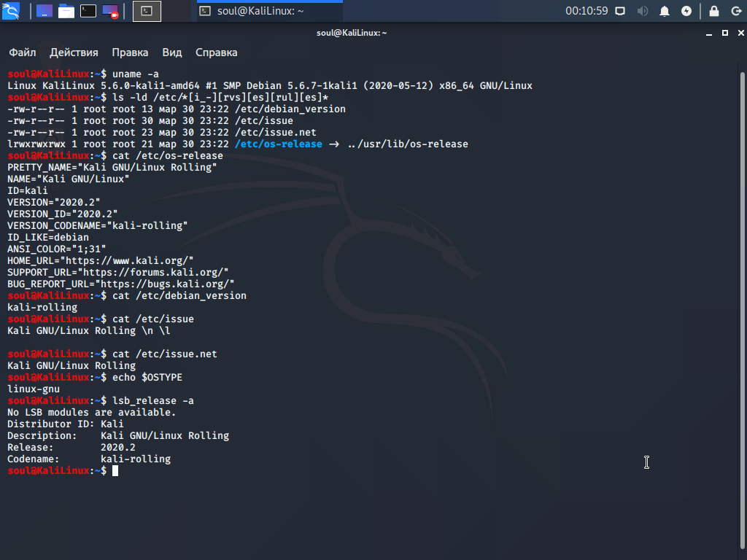Click the 'linux-gnu' output line
This screenshot has width=747, height=560.
pyautogui.click(x=34, y=389)
